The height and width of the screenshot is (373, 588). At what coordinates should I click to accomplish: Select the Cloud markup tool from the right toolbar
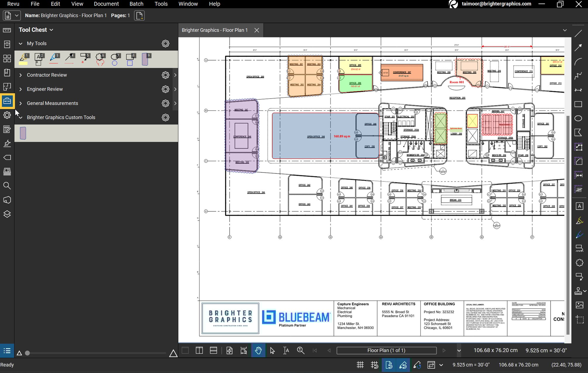(580, 263)
